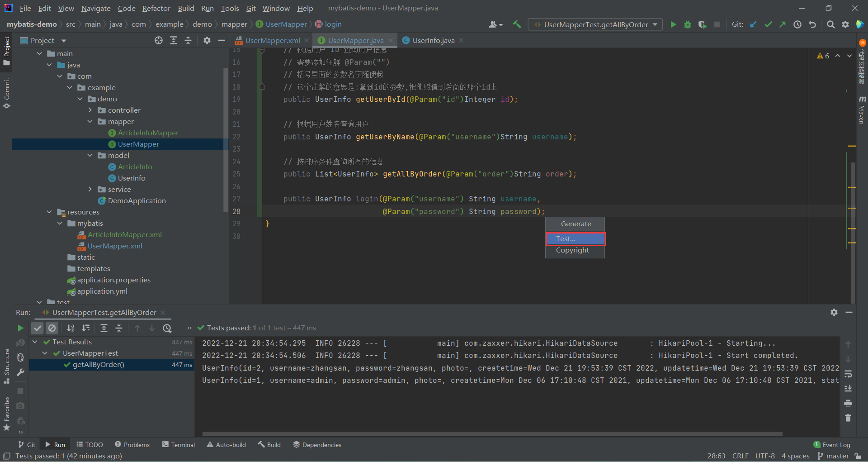The image size is (868, 462).
Task: Run UserMapperTest with green play icon
Action: click(x=673, y=24)
